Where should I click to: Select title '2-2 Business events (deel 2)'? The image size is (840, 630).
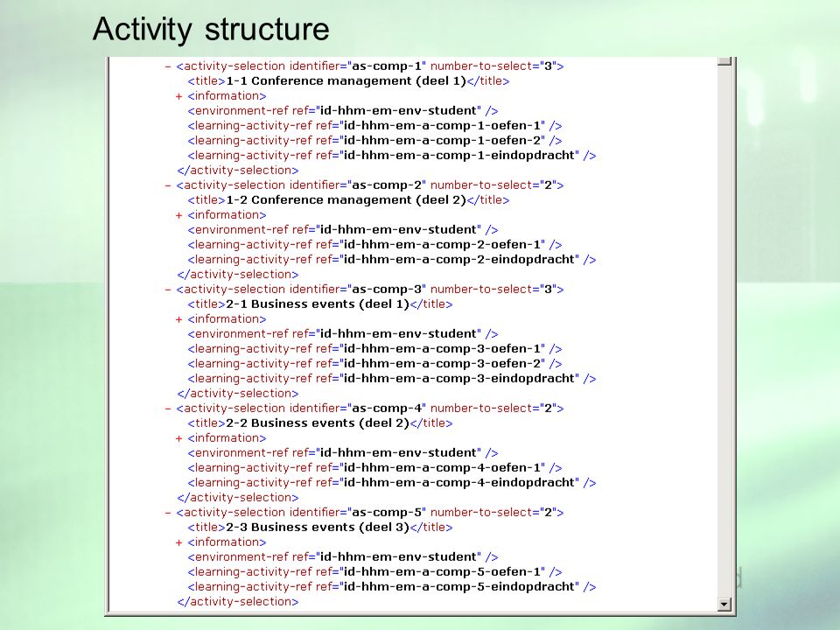(x=318, y=423)
